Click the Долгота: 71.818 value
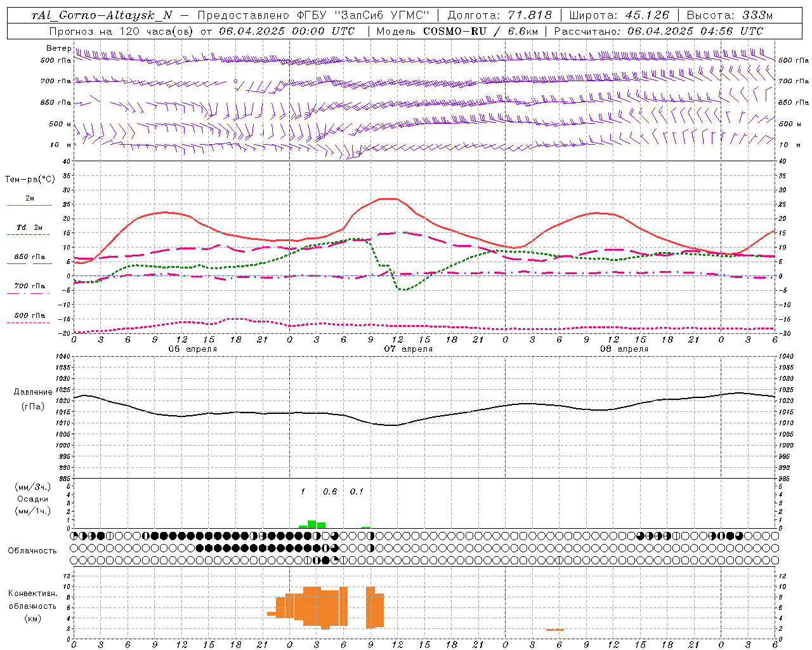812x650 pixels. [x=500, y=15]
